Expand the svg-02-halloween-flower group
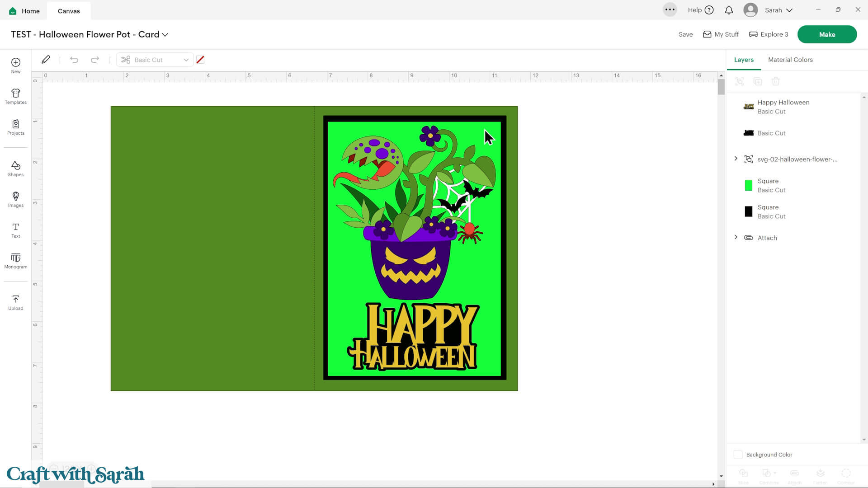 pos(736,159)
